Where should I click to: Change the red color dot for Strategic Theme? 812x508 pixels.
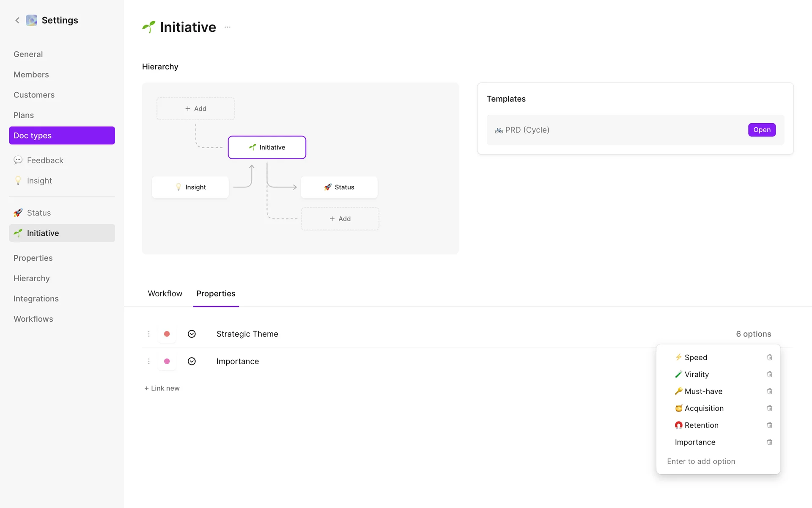tap(167, 334)
